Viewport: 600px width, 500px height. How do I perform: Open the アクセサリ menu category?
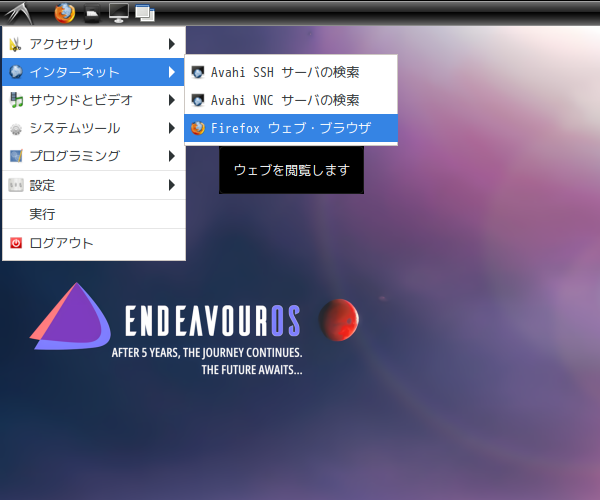[x=94, y=44]
